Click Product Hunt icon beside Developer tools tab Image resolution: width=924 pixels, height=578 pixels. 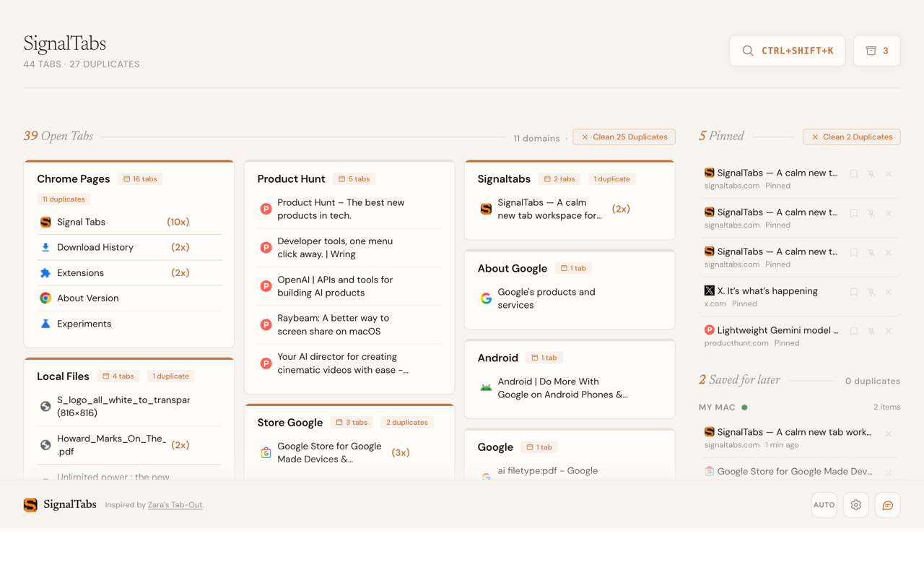tap(266, 248)
